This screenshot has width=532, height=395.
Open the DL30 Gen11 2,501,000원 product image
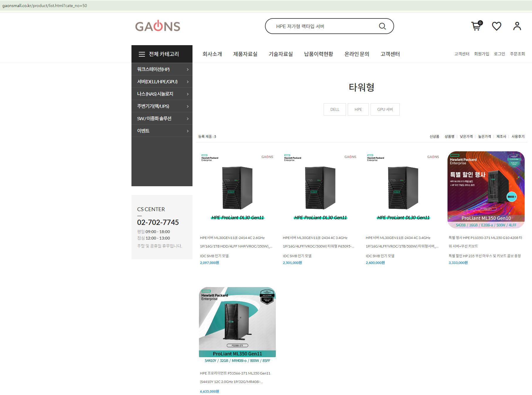click(320, 190)
